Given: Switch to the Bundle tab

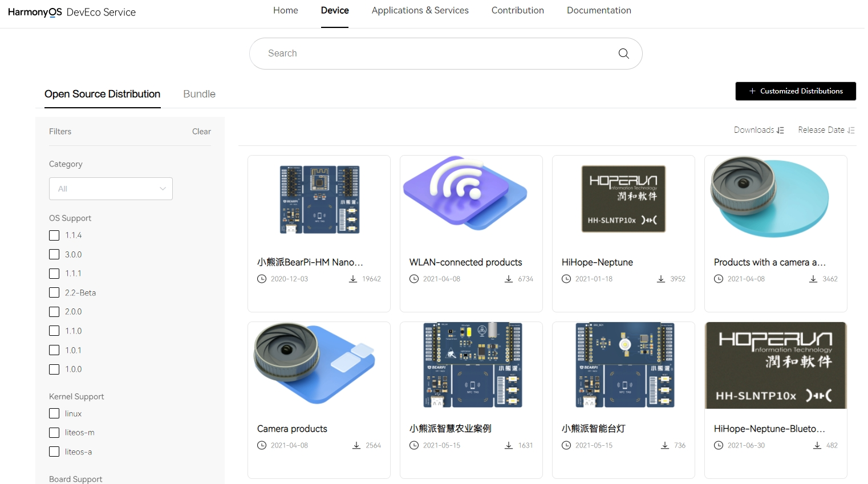Looking at the screenshot, I should click(199, 94).
